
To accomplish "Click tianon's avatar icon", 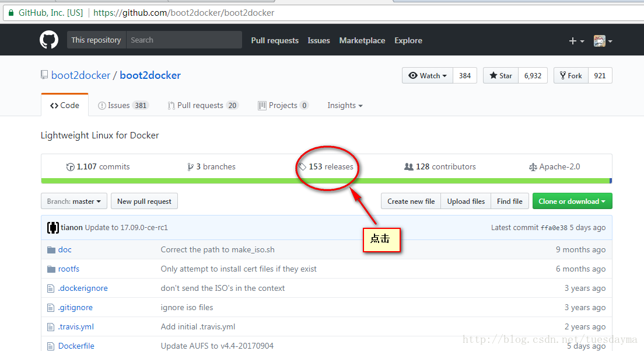I will point(52,227).
